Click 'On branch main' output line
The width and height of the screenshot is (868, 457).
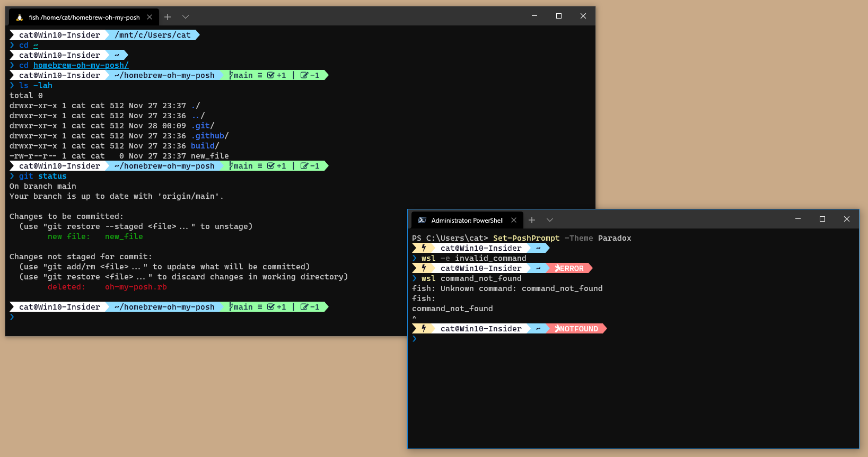tap(43, 186)
